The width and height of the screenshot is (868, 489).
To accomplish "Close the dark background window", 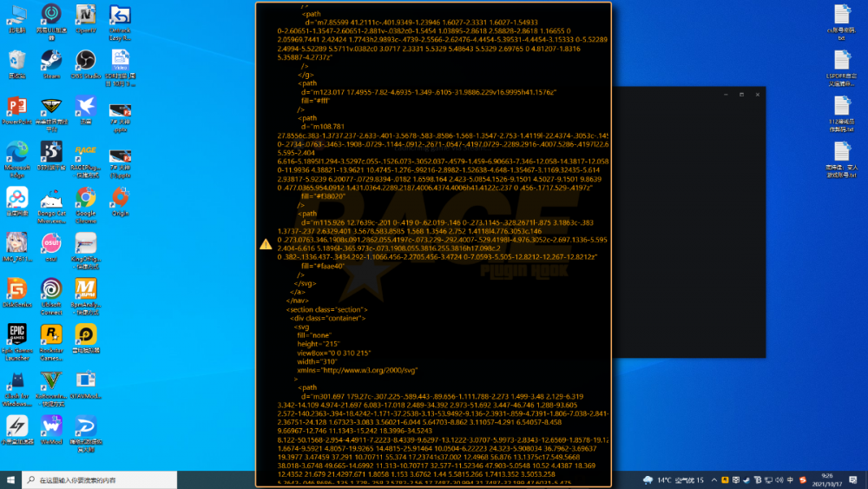I will 758,95.
